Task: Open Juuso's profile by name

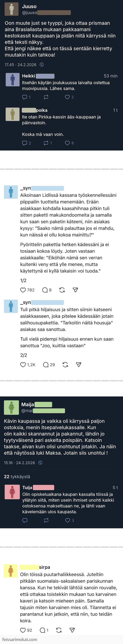Action: coord(29,7)
